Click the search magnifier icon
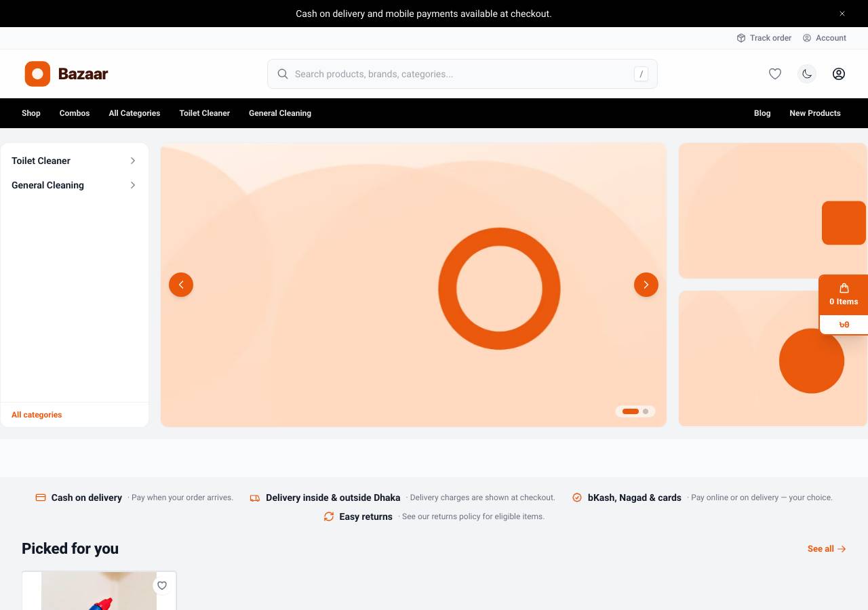This screenshot has height=610, width=868. (283, 74)
